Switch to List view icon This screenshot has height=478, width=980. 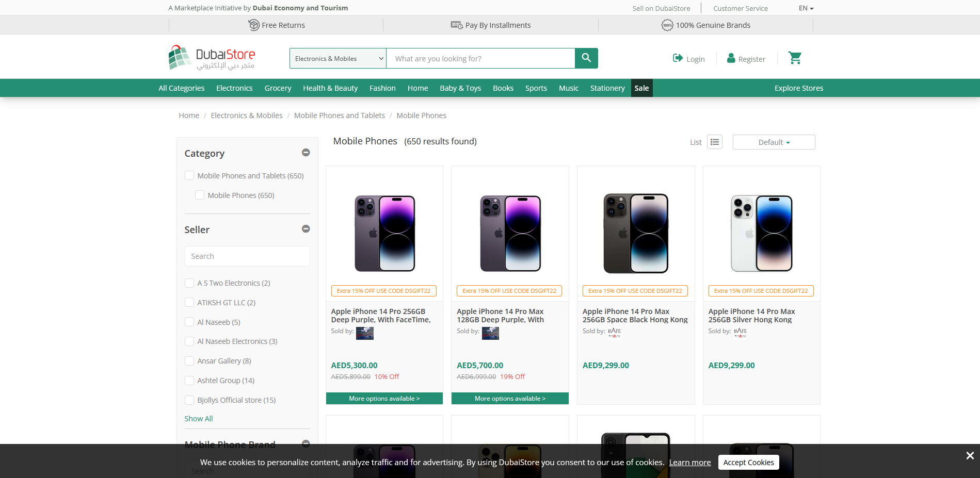click(x=715, y=142)
